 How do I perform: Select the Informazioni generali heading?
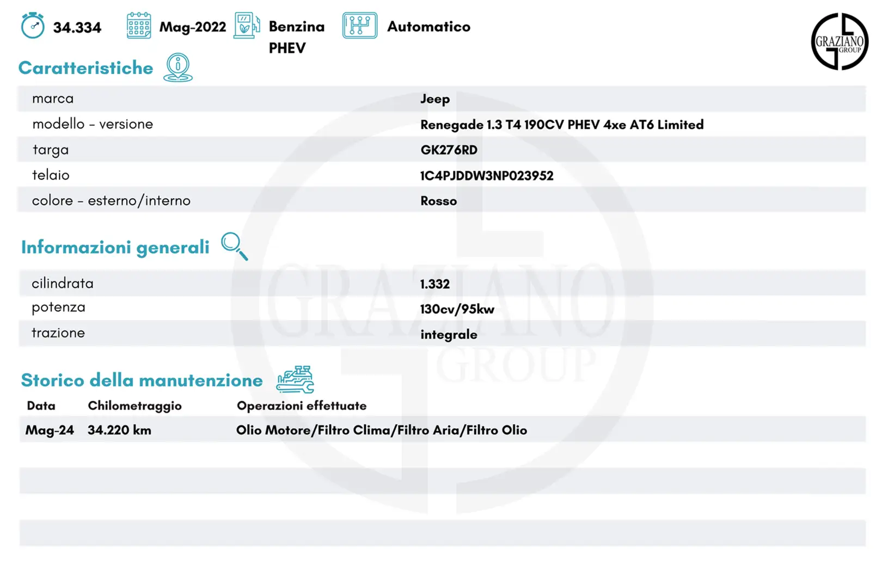click(x=115, y=247)
